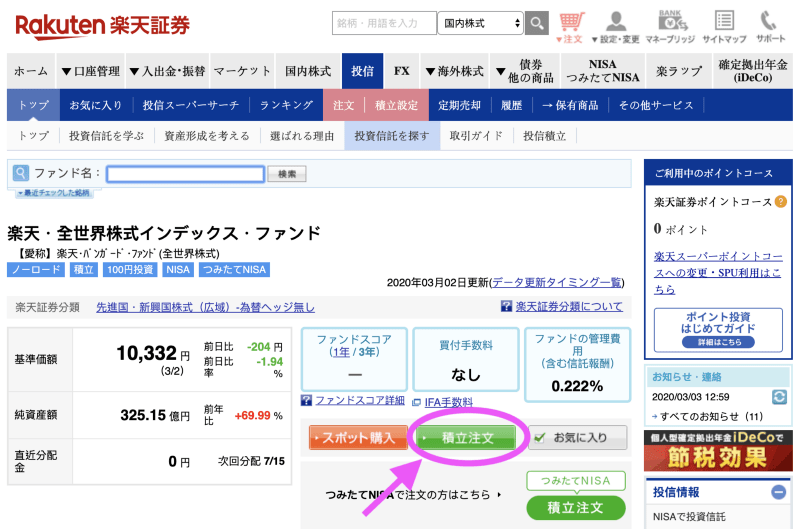
Task: Expand 最近チェックした銘柄 list
Action: tap(54, 193)
